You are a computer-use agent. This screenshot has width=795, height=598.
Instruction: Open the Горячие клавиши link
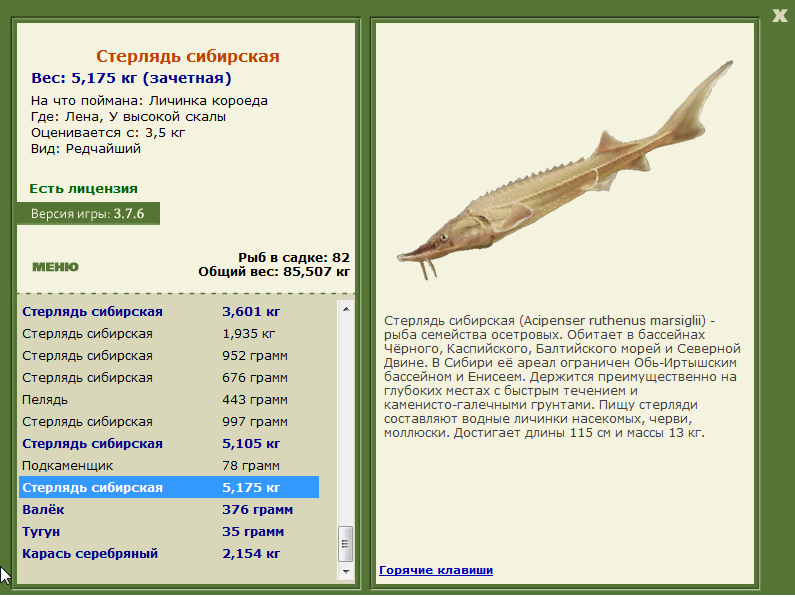436,570
